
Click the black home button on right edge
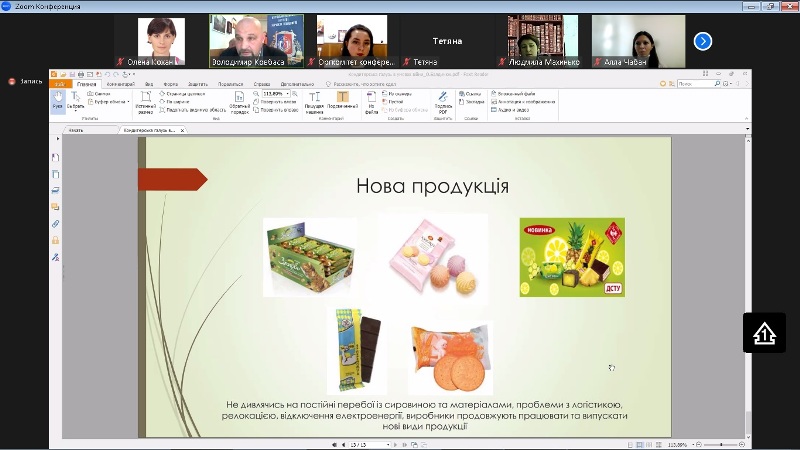[764, 333]
